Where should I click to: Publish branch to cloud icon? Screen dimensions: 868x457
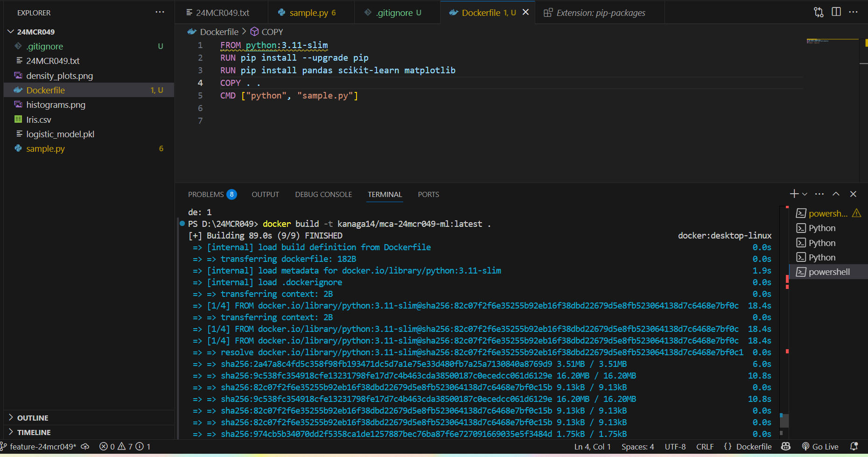pos(85,447)
